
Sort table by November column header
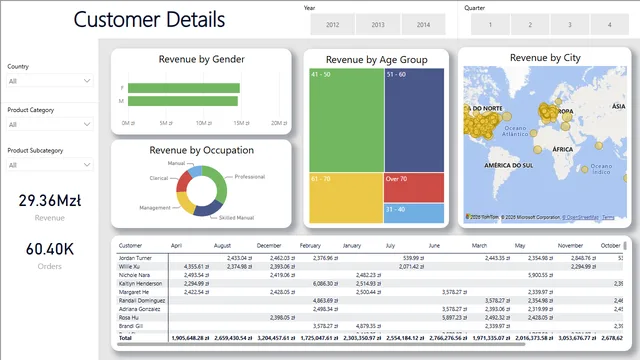[x=570, y=245]
